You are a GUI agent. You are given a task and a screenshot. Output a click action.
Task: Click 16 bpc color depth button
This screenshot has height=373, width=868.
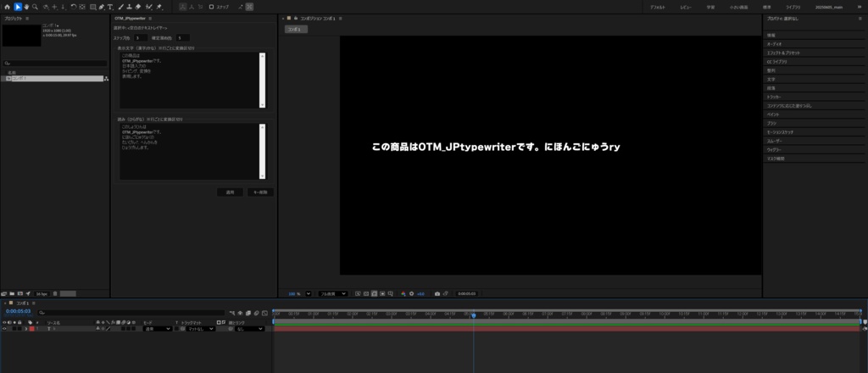coord(42,293)
